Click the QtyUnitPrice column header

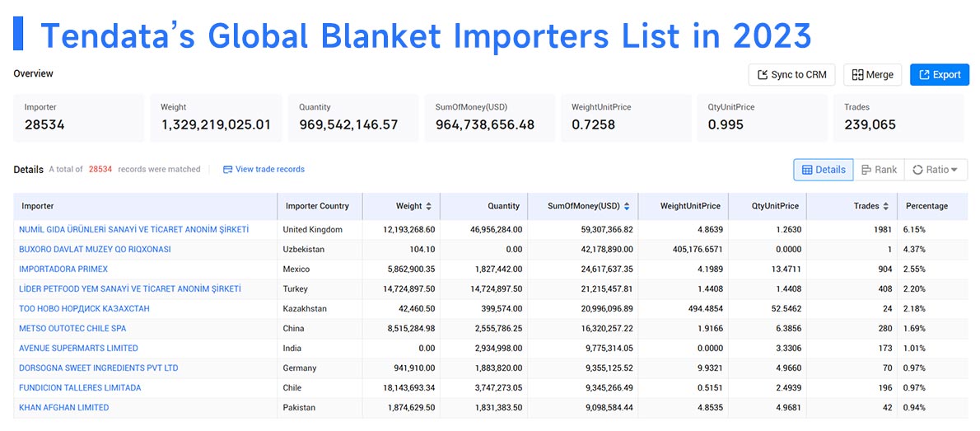click(767, 206)
